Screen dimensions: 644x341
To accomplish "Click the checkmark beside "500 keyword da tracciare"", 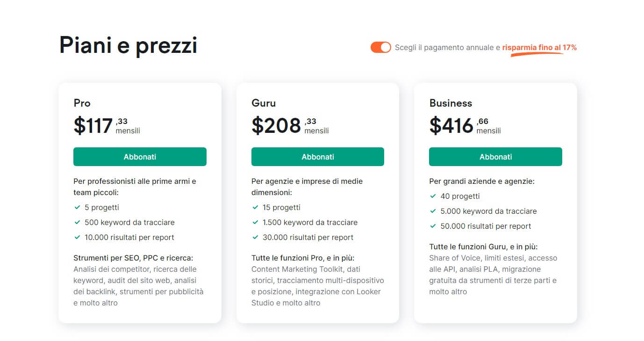I will click(77, 222).
